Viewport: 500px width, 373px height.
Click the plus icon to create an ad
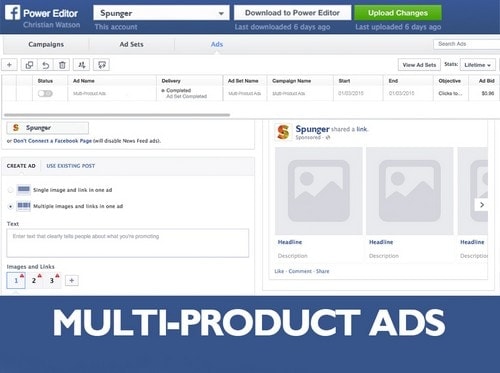point(9,65)
